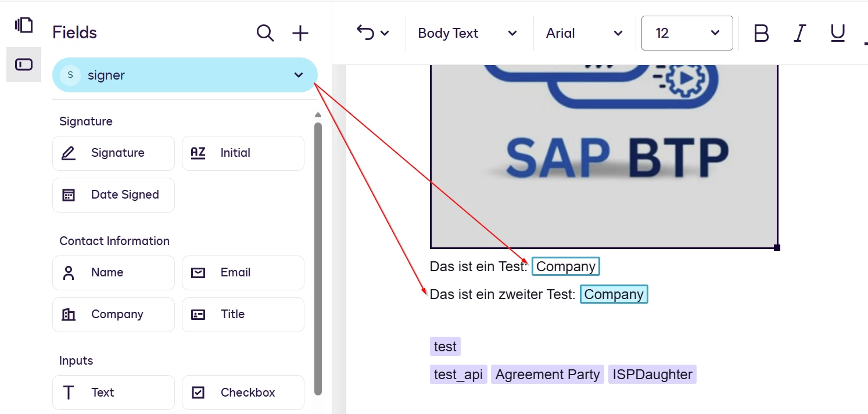Select the Name contact field
868x414 pixels.
[113, 273]
